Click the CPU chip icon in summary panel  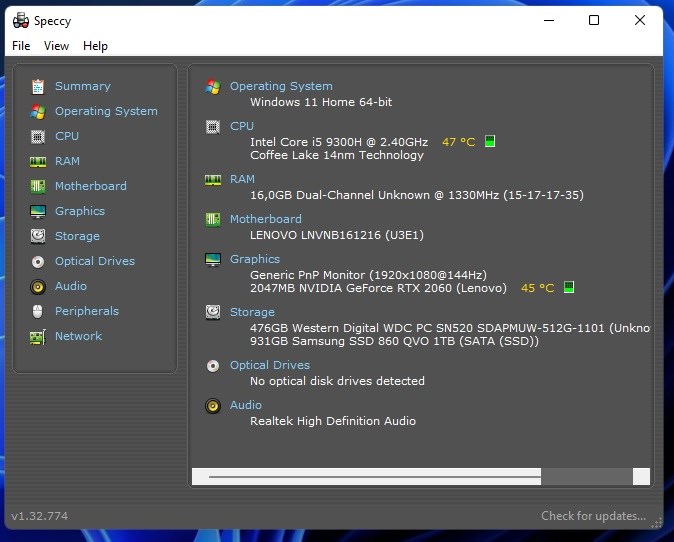[x=213, y=127]
